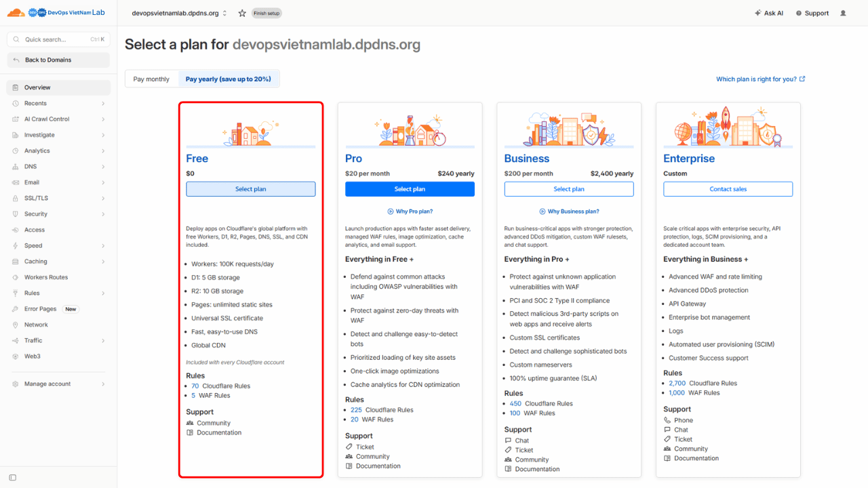This screenshot has height=488, width=868.
Task: Switch to Pay monthly billing
Action: [x=151, y=79]
